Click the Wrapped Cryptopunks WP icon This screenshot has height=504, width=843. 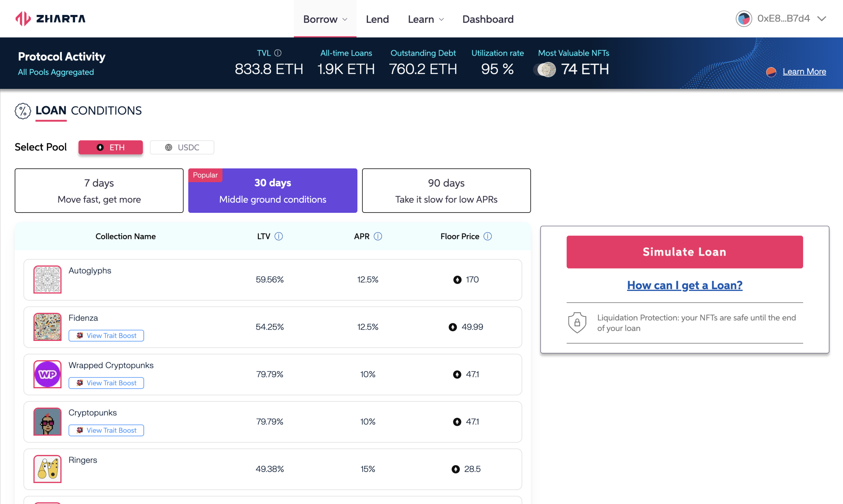coord(47,374)
